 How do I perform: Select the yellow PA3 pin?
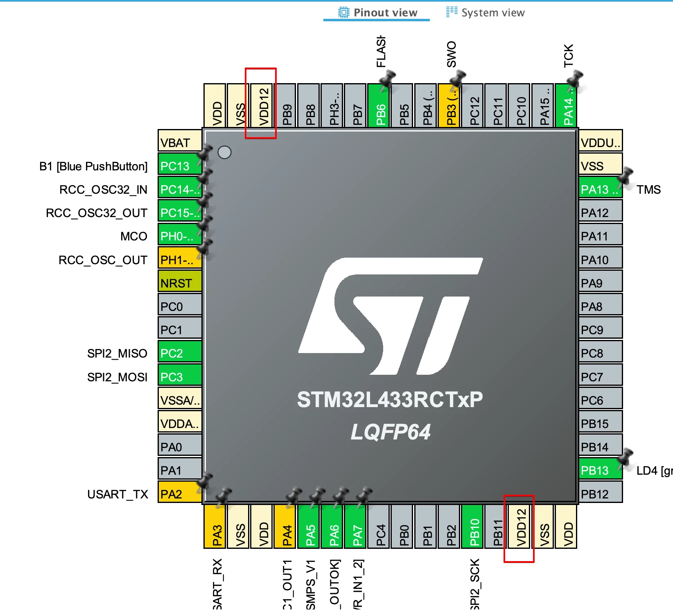click(x=215, y=526)
